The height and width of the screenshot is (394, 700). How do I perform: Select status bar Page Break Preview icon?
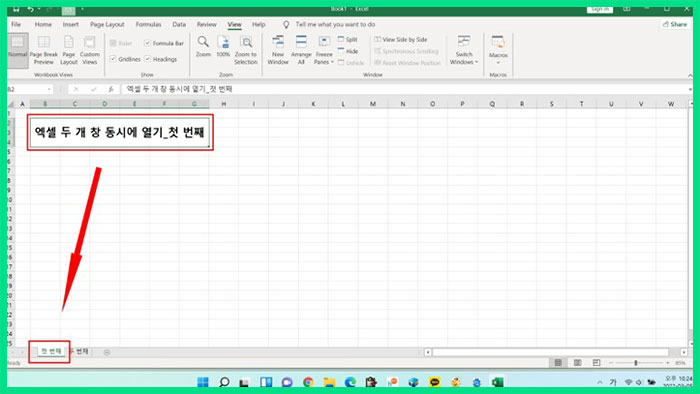[596, 363]
